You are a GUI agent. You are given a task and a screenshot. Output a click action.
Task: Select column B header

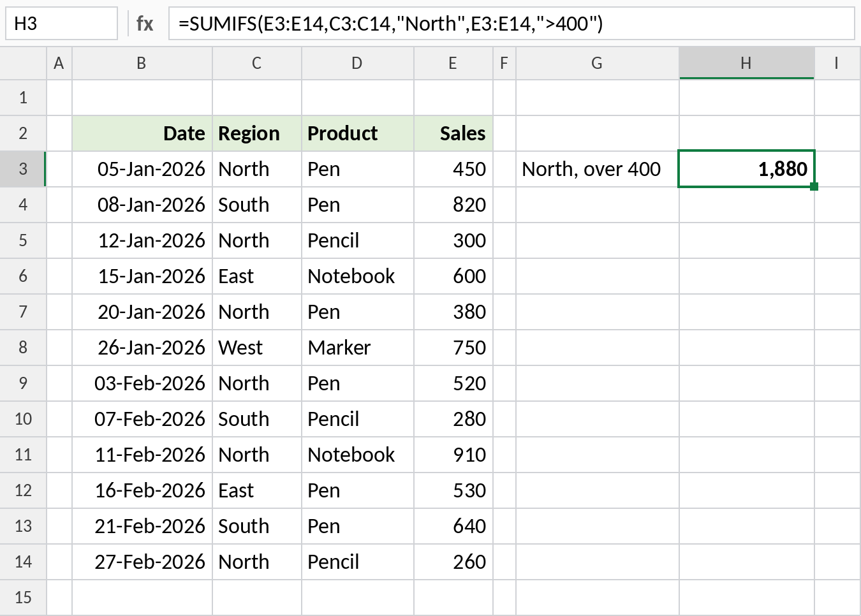[142, 63]
